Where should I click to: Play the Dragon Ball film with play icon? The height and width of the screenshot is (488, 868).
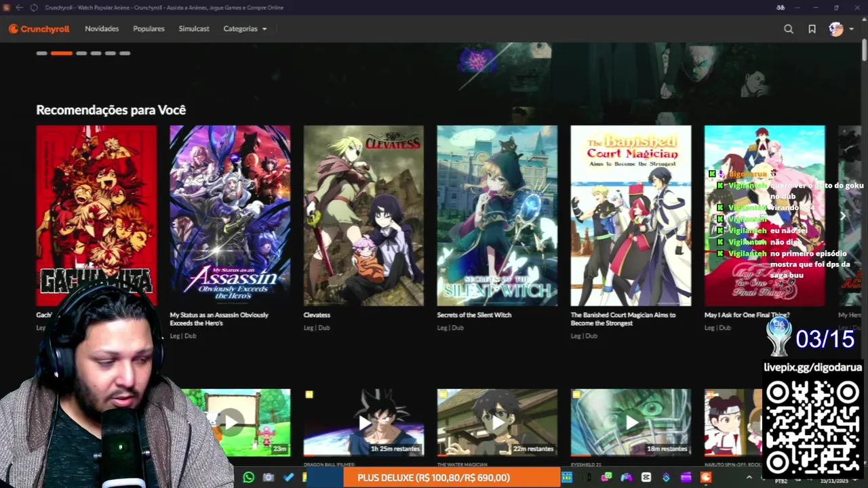pos(364,422)
